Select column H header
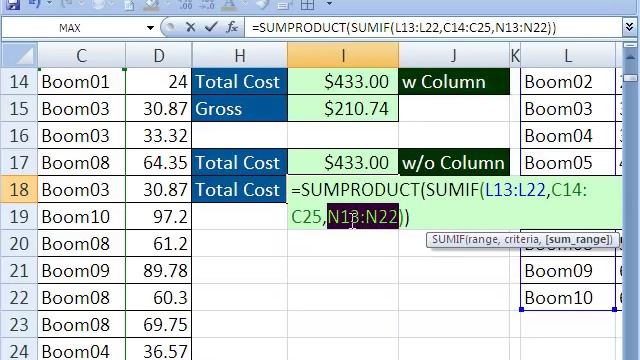The height and width of the screenshot is (360, 640). click(240, 56)
